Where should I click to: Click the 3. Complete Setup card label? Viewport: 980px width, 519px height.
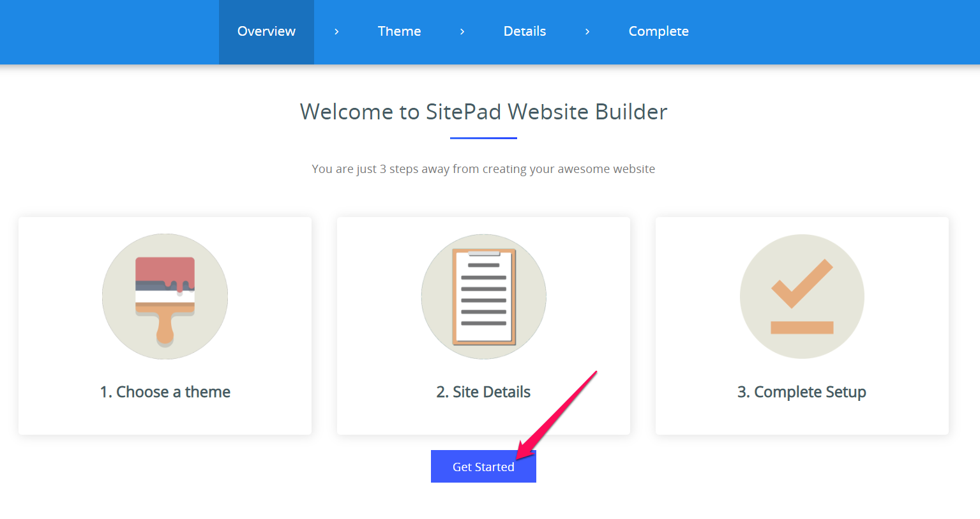pos(802,391)
